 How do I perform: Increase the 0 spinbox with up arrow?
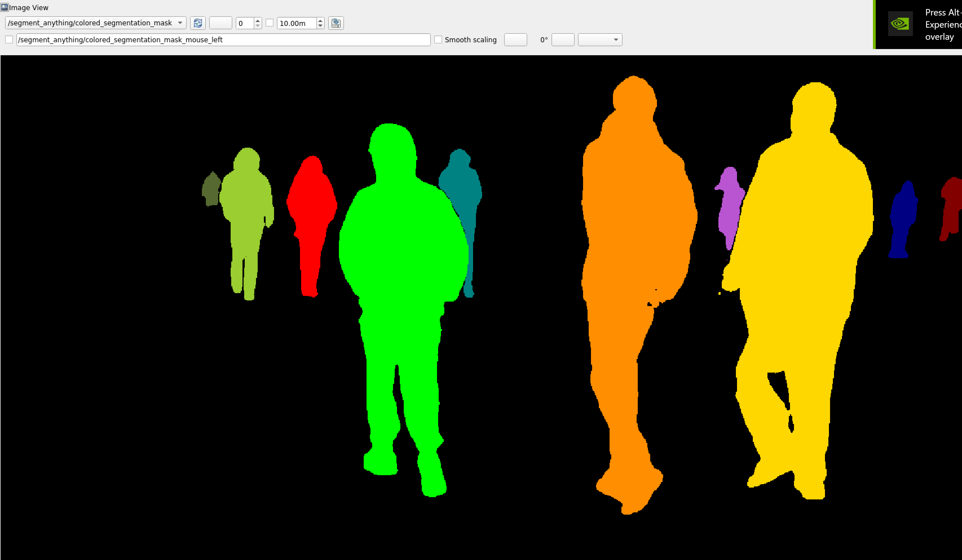coord(258,20)
